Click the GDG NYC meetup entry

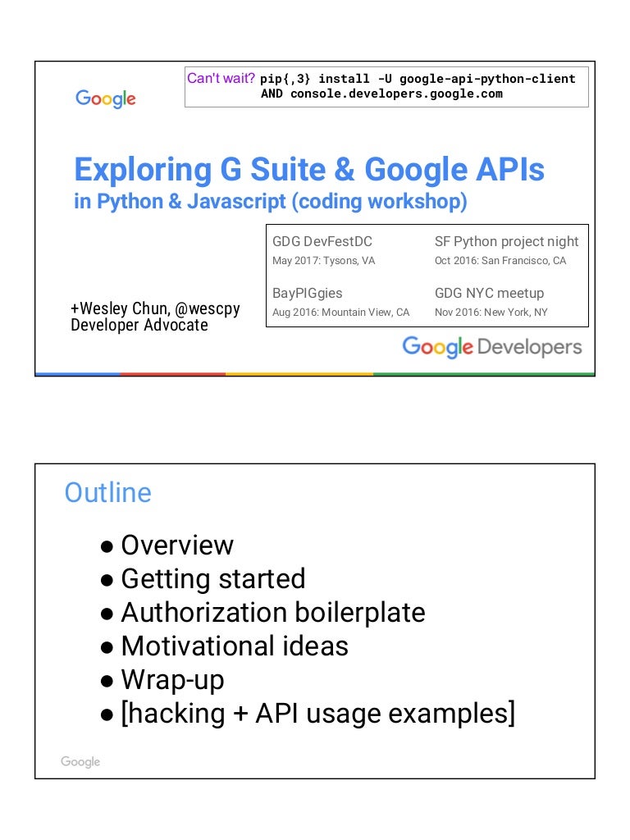point(489,301)
